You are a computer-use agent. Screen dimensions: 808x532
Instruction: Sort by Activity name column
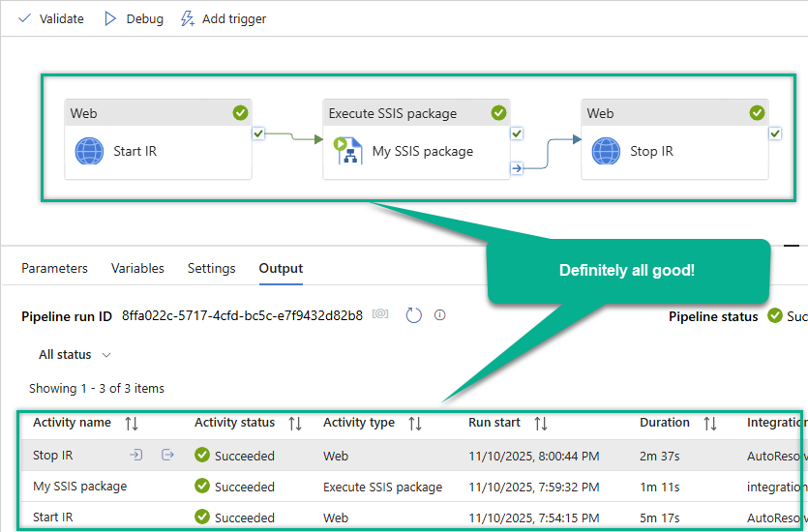coord(133,423)
